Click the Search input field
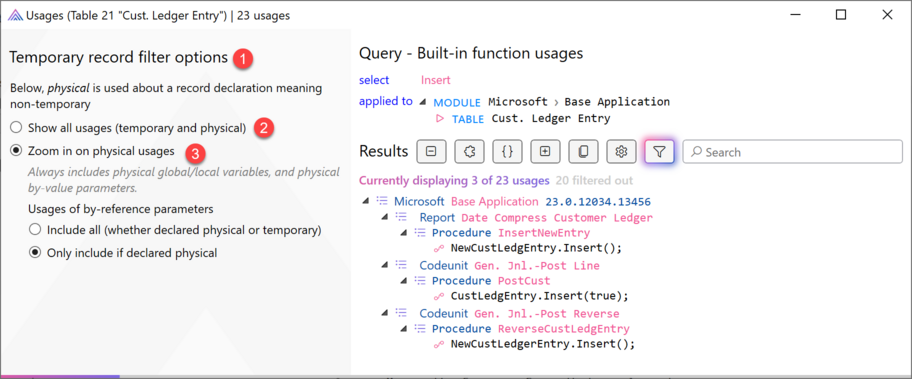912x379 pixels. click(792, 152)
